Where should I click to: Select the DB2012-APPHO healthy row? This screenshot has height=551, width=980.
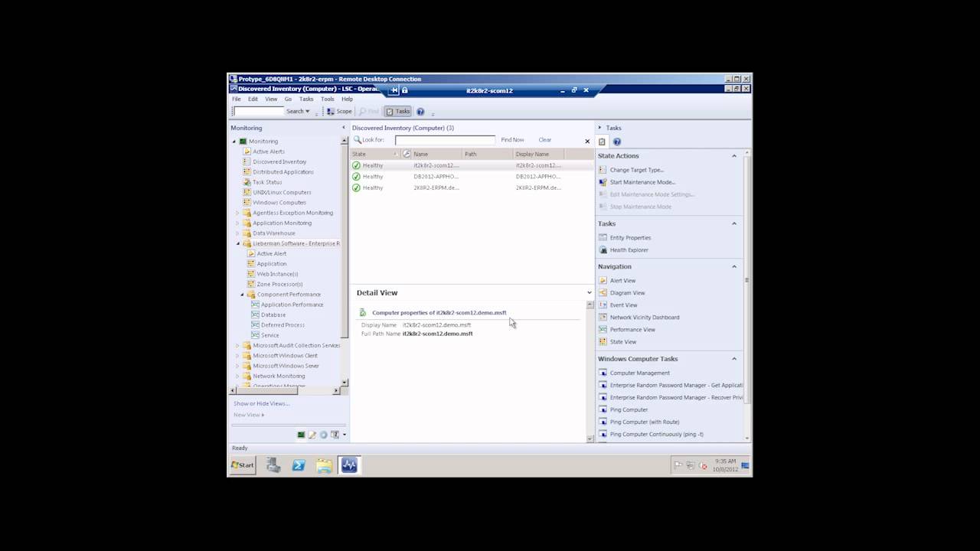point(472,177)
